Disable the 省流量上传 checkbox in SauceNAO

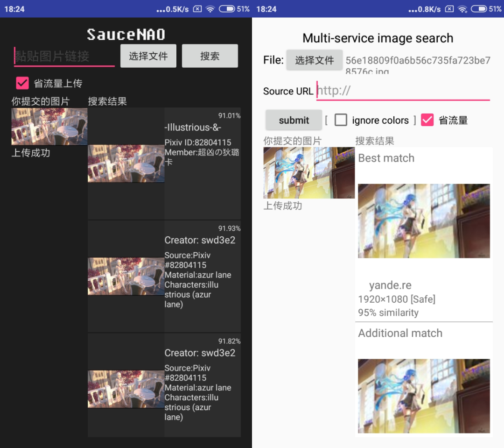[22, 83]
